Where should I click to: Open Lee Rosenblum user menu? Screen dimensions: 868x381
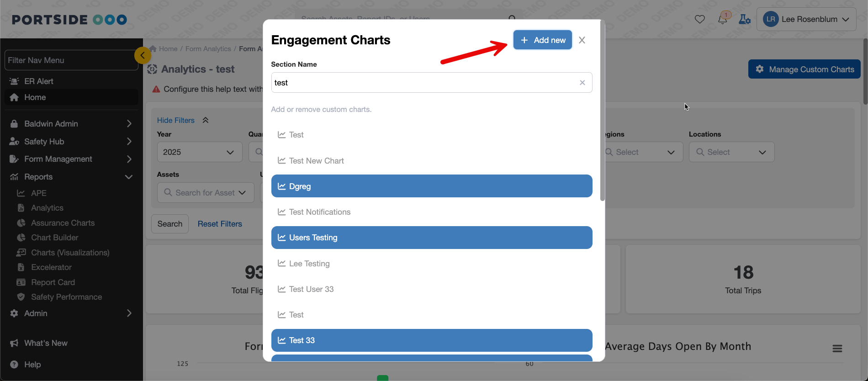pos(806,19)
